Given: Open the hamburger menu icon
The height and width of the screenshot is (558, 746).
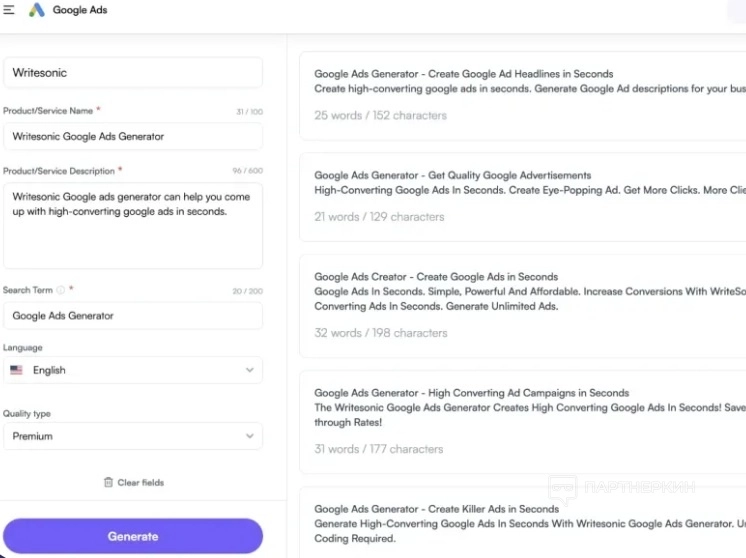Looking at the screenshot, I should tap(9, 10).
